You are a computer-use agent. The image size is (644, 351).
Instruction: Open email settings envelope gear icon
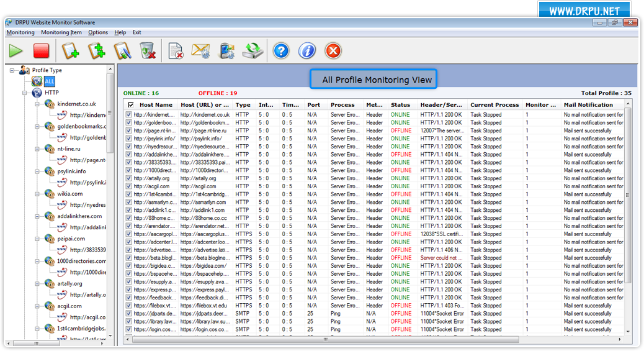tap(201, 50)
